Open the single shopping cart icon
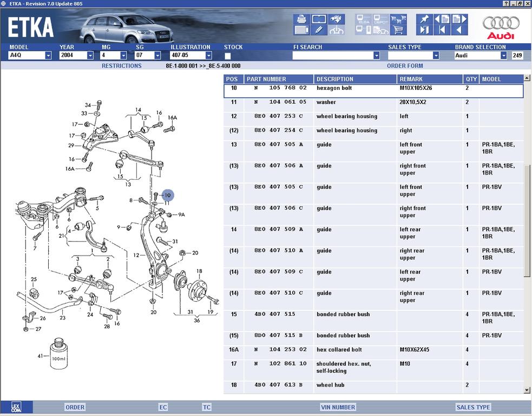The width and height of the screenshot is (532, 416). 398,30
